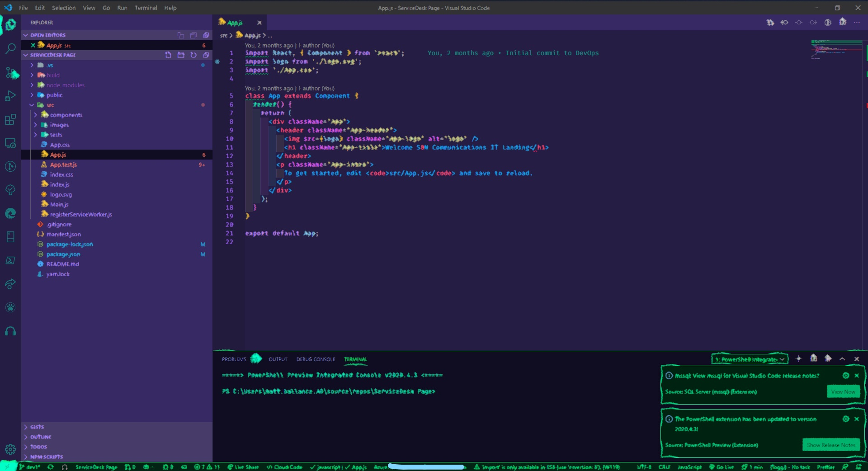Image resolution: width=868 pixels, height=471 pixels.
Task: Open the File menu
Action: click(x=23, y=8)
